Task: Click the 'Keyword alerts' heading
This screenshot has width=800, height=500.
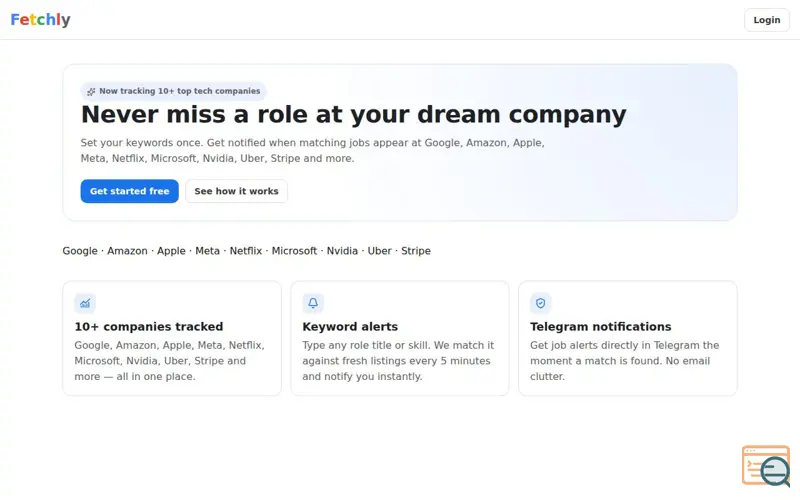Action: tap(350, 327)
